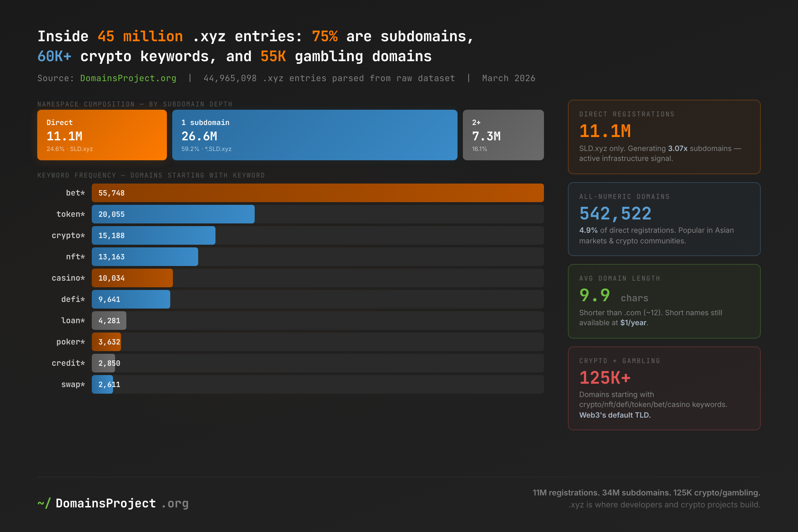
Task: Click the ~/ DomainsProject logo
Action: pos(113,503)
